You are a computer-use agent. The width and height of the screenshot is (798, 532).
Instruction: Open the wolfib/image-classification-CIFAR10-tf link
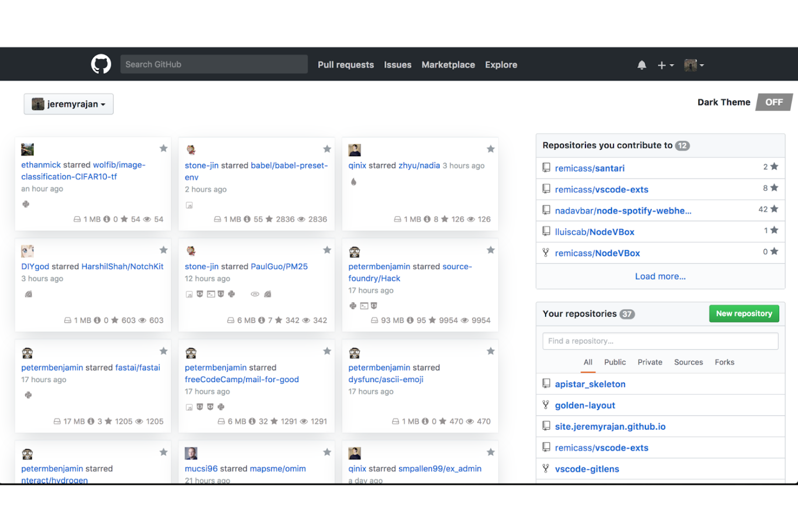(83, 171)
